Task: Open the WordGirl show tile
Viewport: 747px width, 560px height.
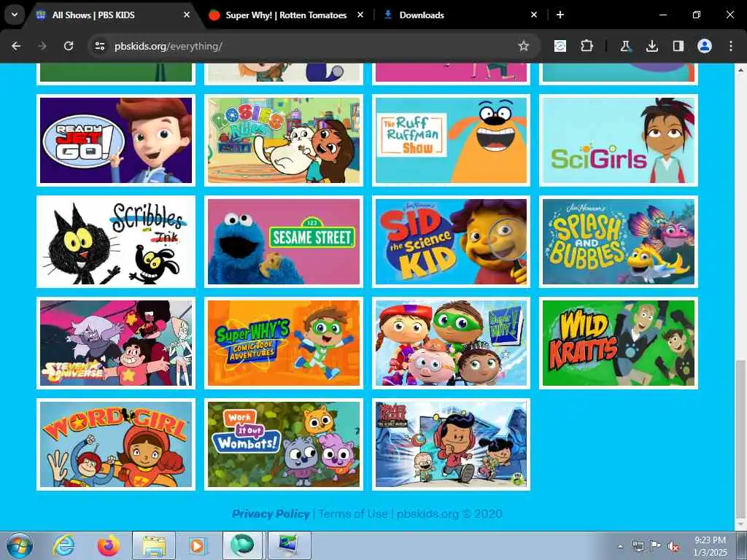Action: (x=116, y=444)
